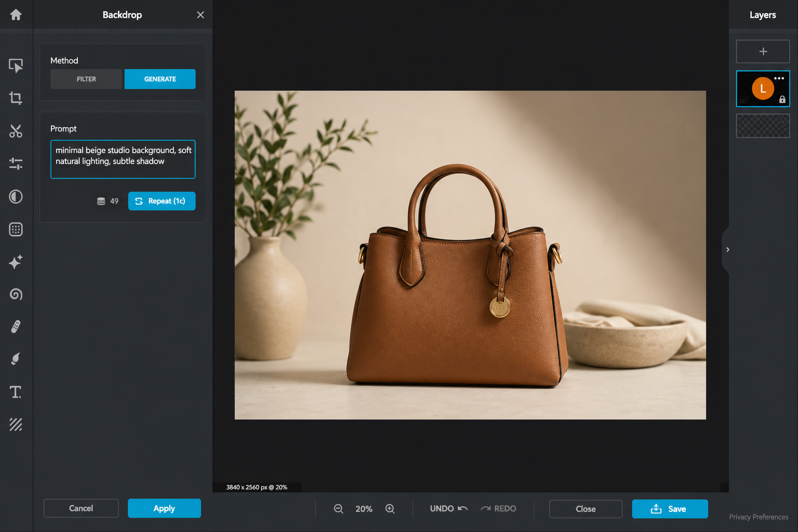Switch method to Generate
Viewport: 798px width, 532px height.
pos(160,79)
